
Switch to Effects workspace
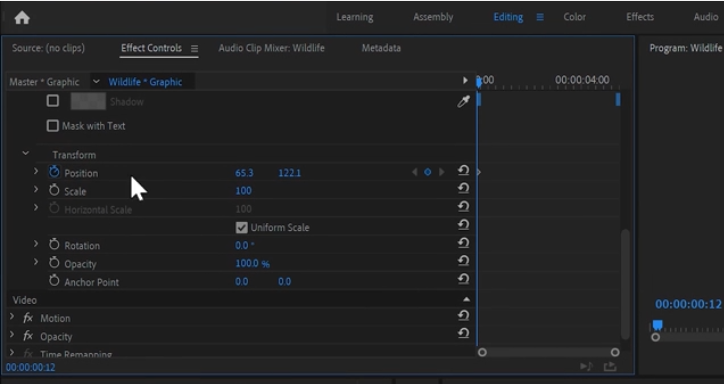pos(640,17)
